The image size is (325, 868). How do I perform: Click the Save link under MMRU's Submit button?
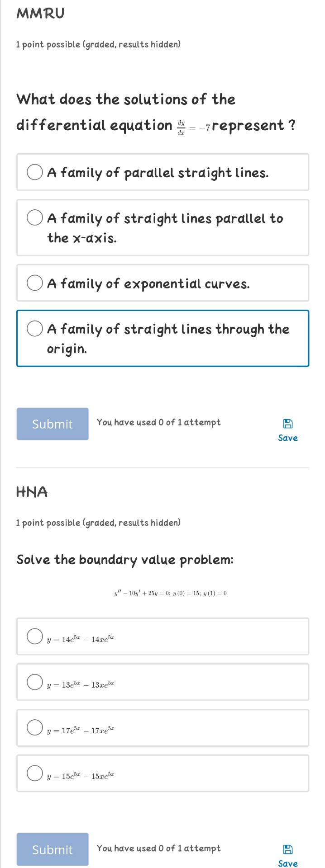pos(287,438)
